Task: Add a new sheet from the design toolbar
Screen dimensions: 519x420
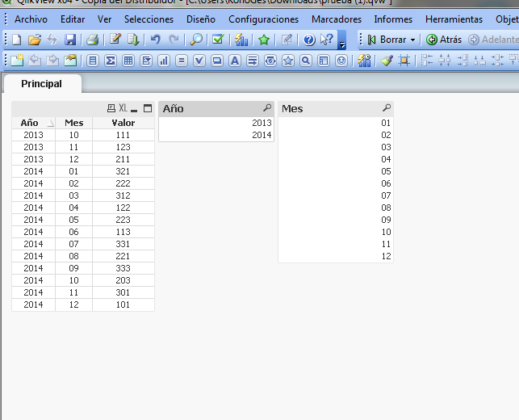Action: tap(17, 61)
